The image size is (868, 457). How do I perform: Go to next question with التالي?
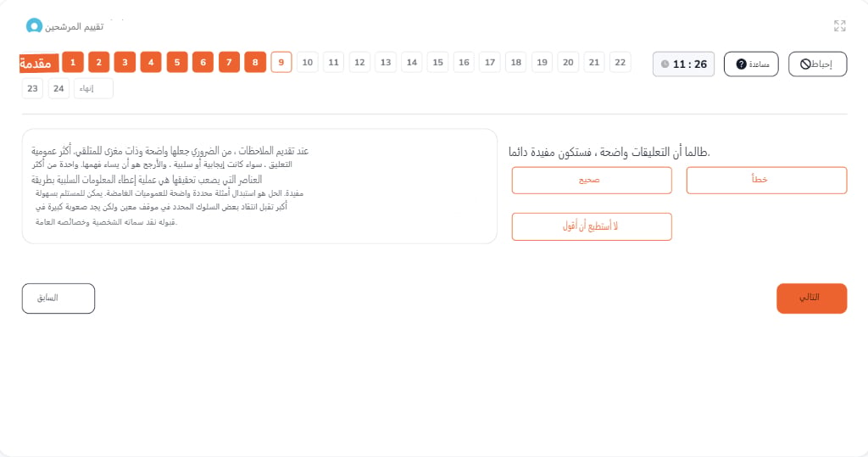click(811, 298)
